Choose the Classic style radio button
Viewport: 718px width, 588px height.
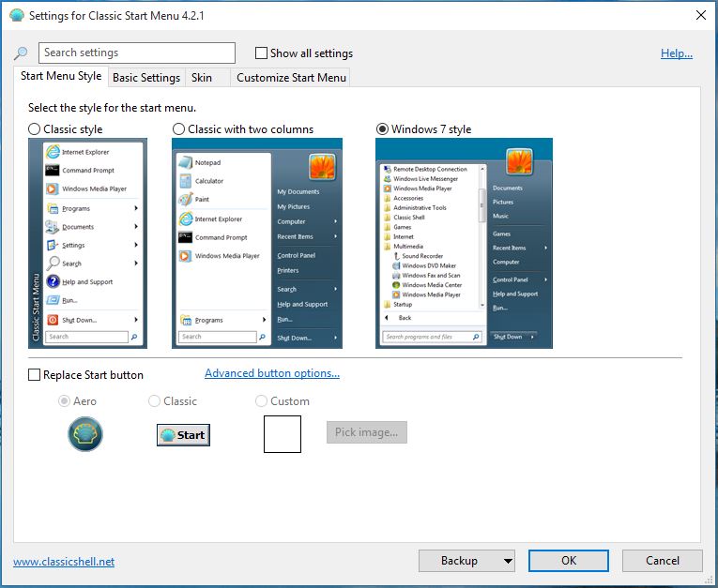click(35, 129)
